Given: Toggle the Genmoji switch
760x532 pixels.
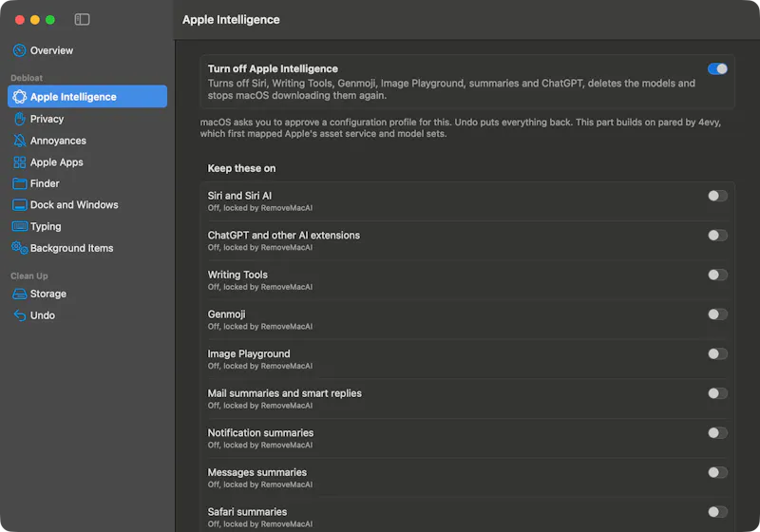Looking at the screenshot, I should click(717, 314).
